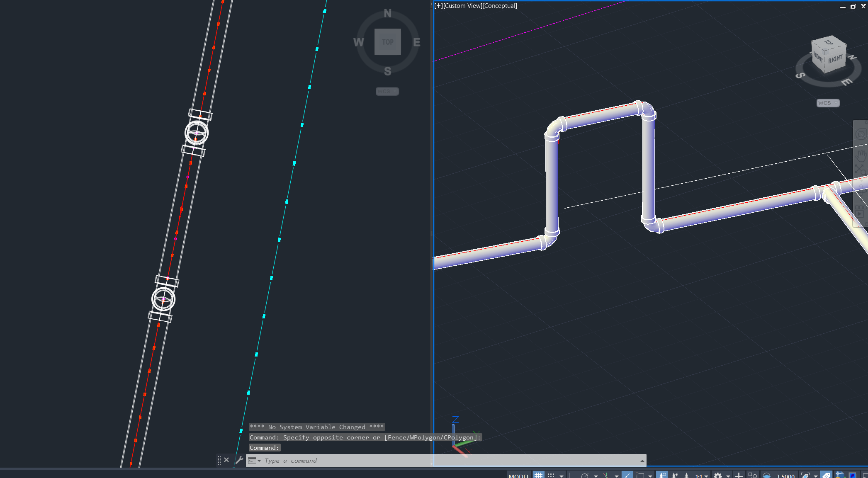Open the viewport controls [+] menu
This screenshot has width=868, height=478.
click(438, 6)
